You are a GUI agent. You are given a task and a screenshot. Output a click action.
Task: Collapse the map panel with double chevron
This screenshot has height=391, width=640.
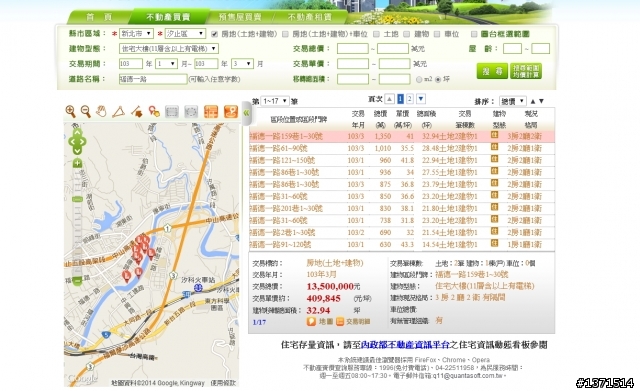(x=246, y=113)
